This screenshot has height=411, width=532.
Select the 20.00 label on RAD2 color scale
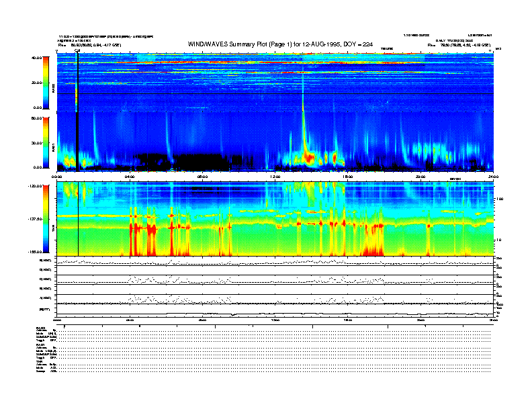[x=36, y=83]
